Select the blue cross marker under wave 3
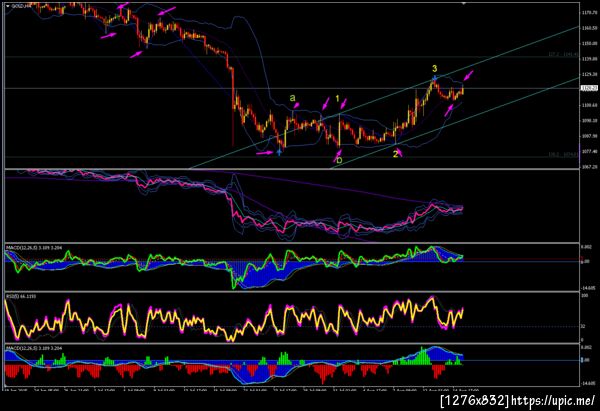Image resolution: width=600 pixels, height=411 pixels. [434, 78]
